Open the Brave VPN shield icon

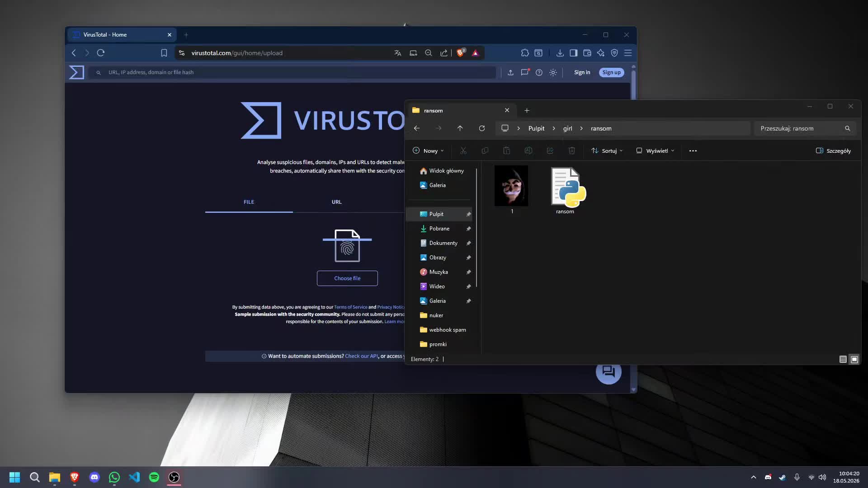click(x=614, y=53)
